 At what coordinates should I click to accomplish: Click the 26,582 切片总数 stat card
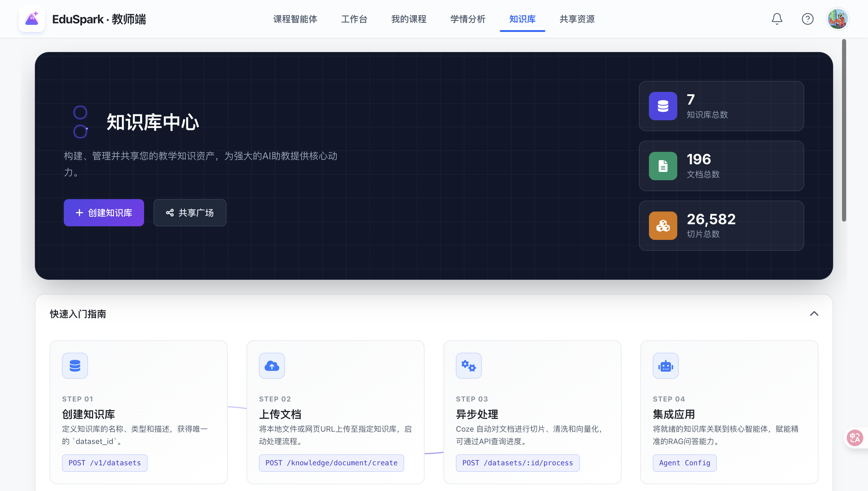coord(721,226)
